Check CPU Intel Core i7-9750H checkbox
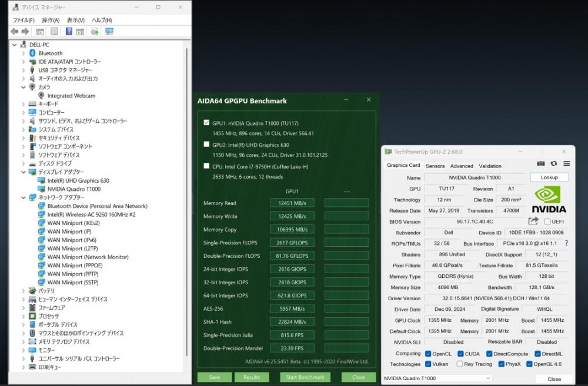This screenshot has width=588, height=386. [206, 166]
